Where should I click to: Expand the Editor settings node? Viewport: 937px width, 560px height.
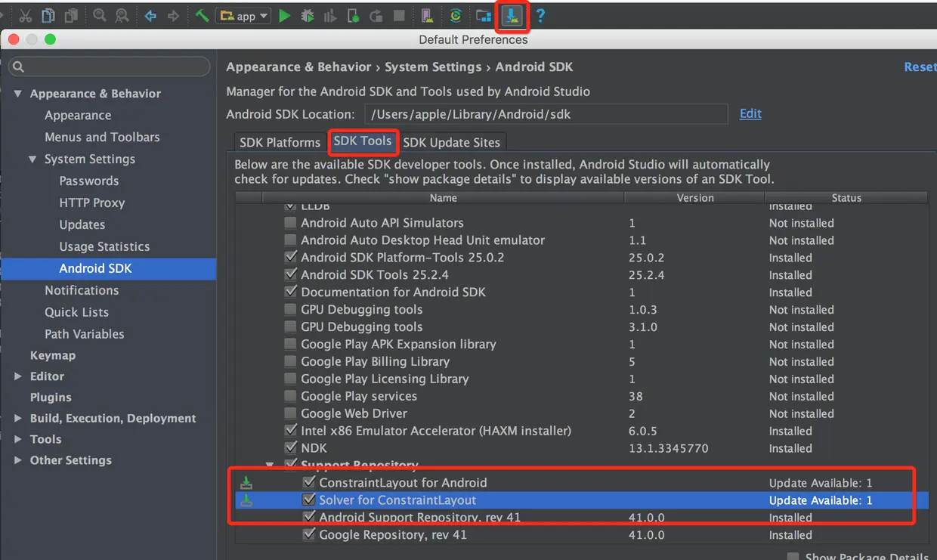click(x=18, y=376)
